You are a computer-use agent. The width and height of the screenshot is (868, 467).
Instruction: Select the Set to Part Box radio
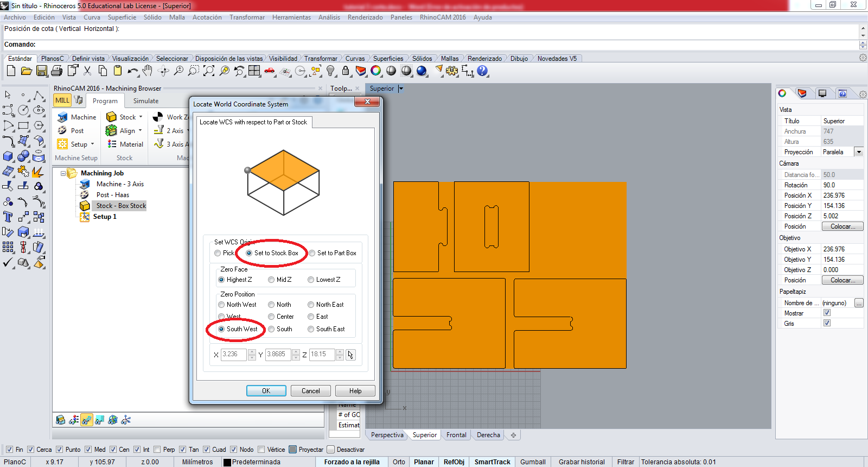(312, 253)
